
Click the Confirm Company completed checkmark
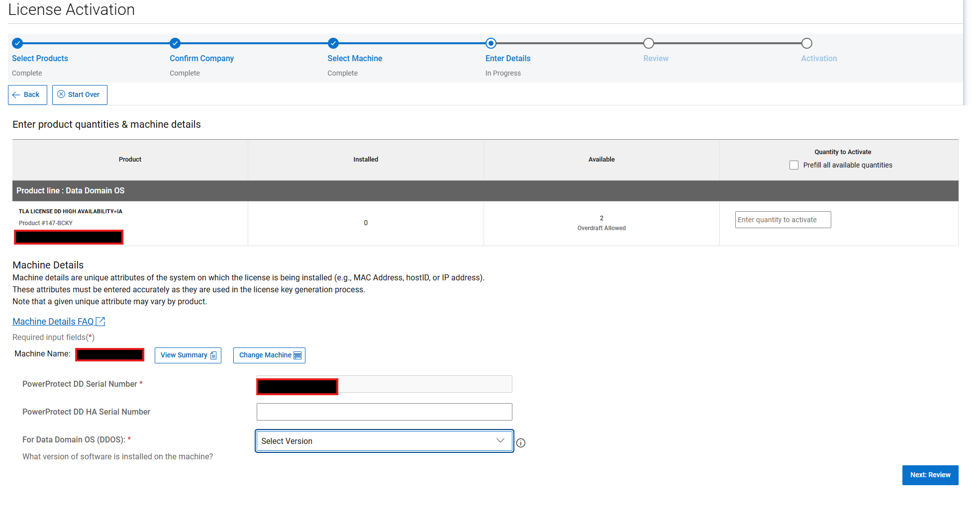pos(175,43)
